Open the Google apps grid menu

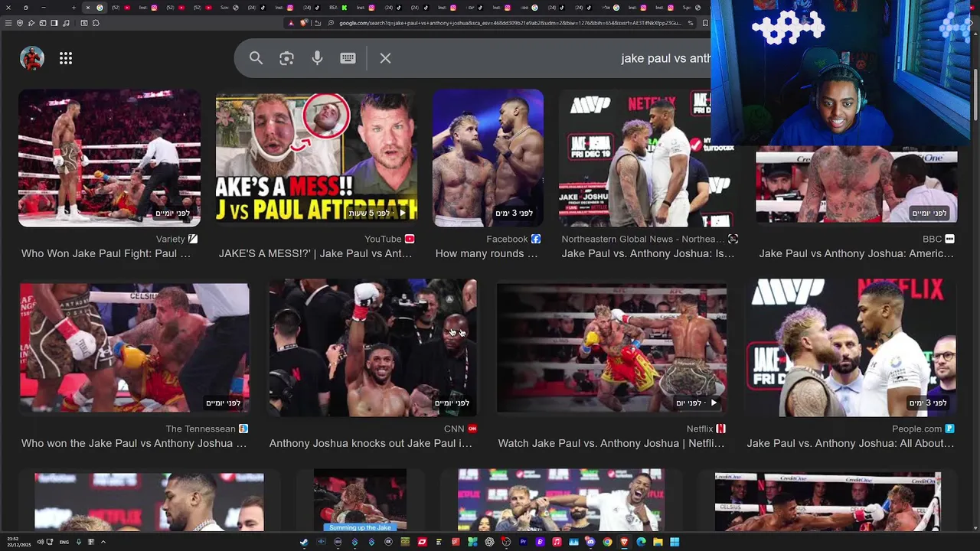(66, 58)
